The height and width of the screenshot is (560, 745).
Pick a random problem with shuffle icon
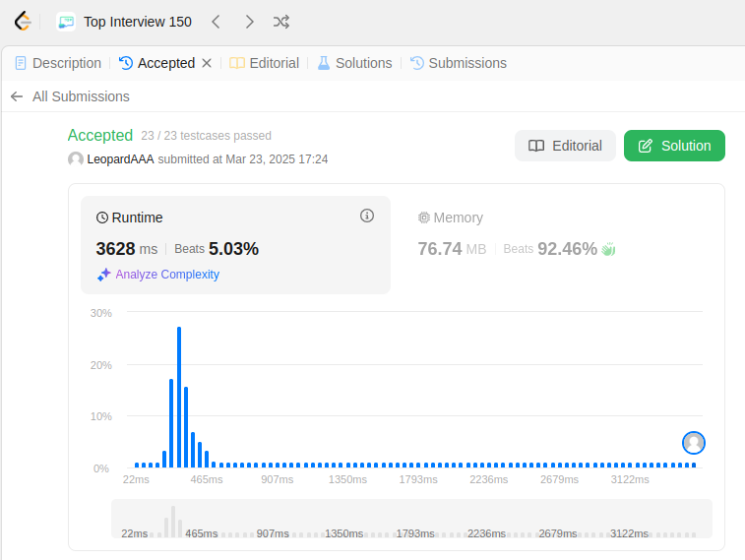coord(281,22)
